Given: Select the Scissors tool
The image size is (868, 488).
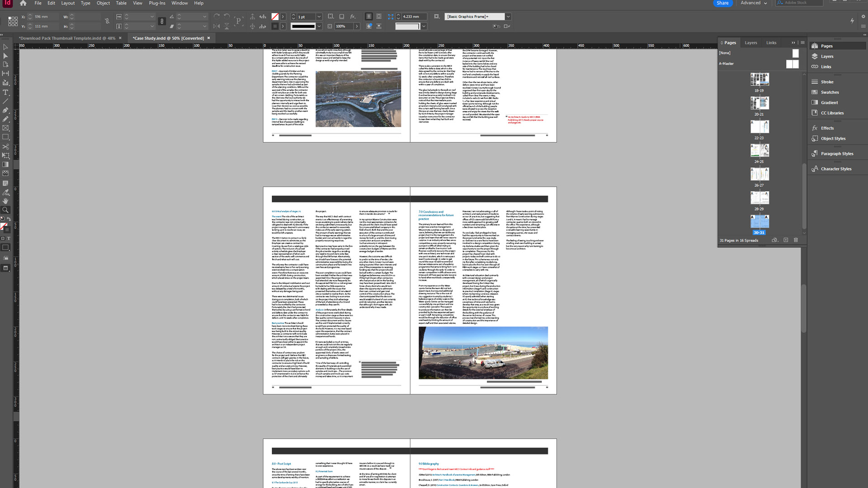Looking at the screenshot, I should [x=6, y=146].
